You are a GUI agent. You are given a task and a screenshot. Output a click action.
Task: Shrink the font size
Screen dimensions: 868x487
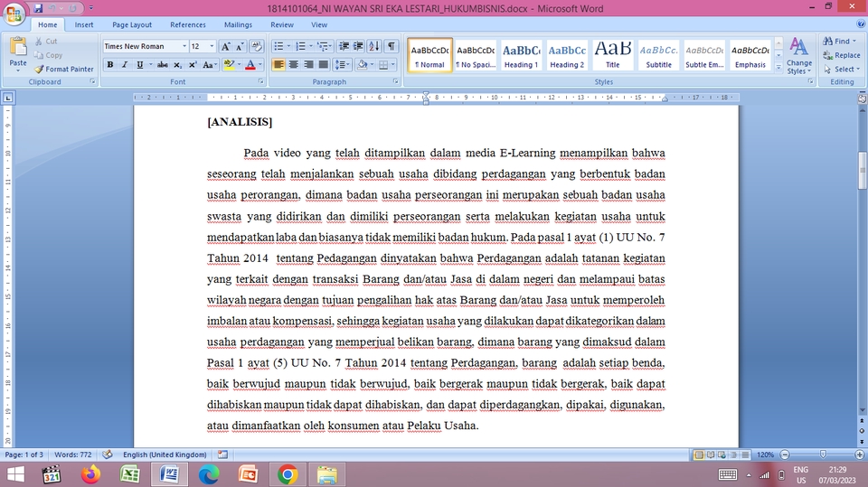pos(240,46)
